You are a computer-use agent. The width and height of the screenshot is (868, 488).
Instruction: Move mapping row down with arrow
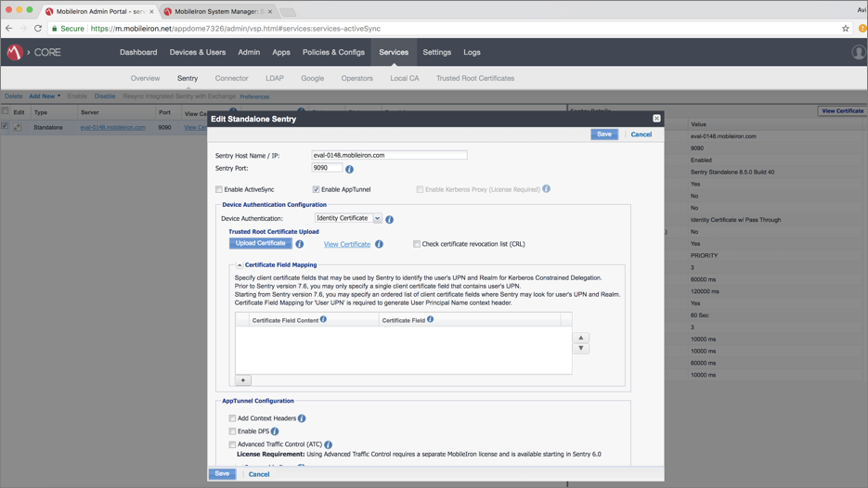[581, 349]
